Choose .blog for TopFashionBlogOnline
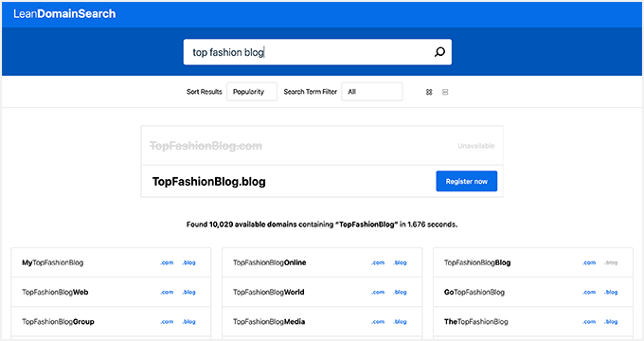 (x=400, y=262)
